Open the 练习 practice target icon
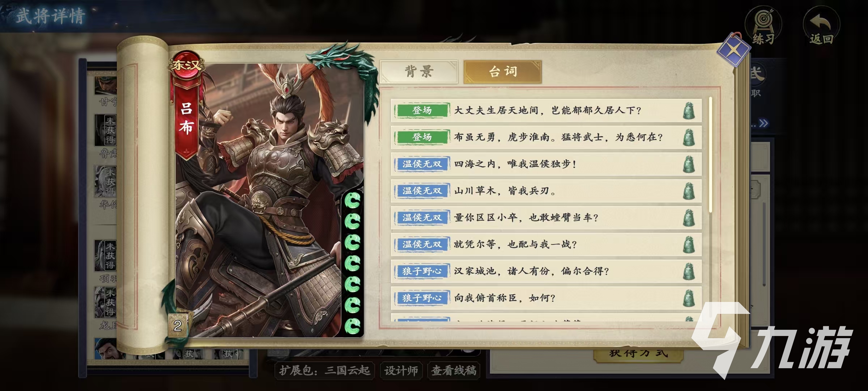 (x=763, y=25)
